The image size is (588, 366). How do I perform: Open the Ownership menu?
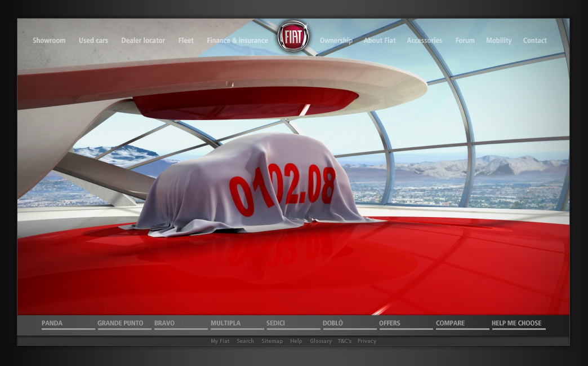tap(336, 41)
